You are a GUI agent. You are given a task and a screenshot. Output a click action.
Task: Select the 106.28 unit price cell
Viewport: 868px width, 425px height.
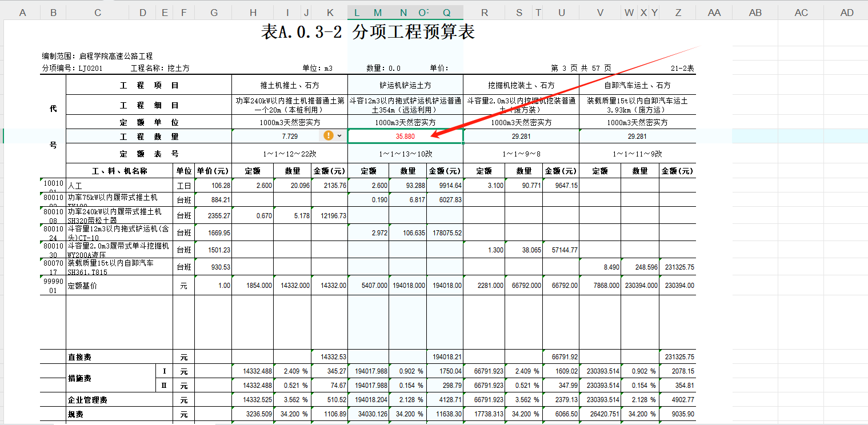pos(213,186)
